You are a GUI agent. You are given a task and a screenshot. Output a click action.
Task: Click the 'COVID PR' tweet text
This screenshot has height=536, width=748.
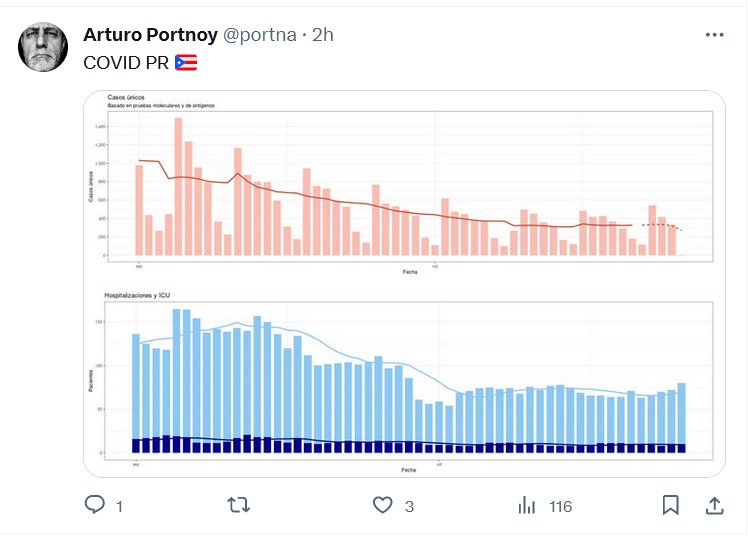tap(125, 62)
